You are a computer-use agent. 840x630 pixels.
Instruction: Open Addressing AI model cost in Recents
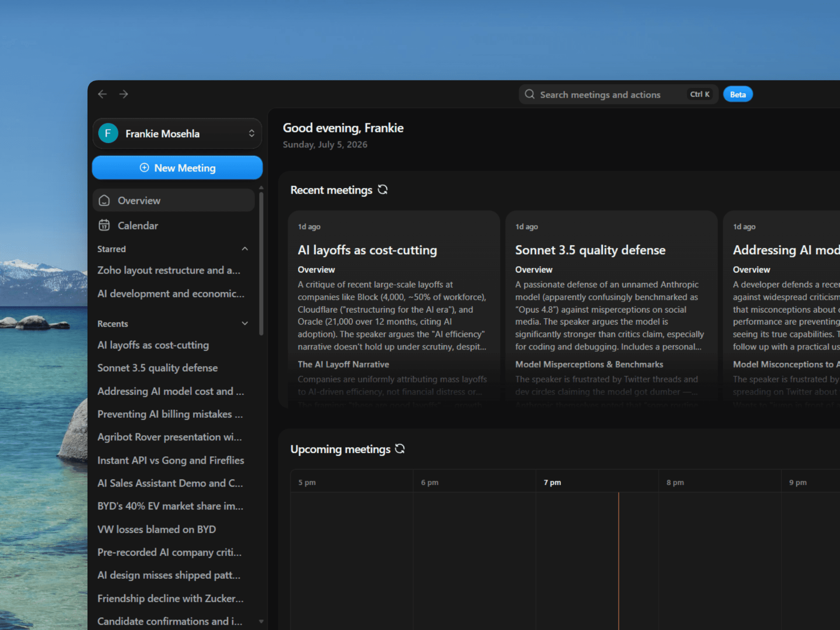[x=171, y=391]
